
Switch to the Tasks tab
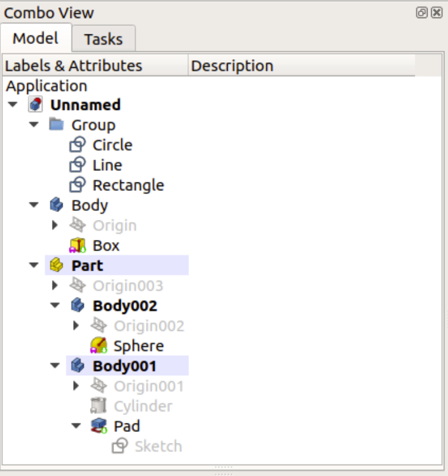tap(103, 39)
